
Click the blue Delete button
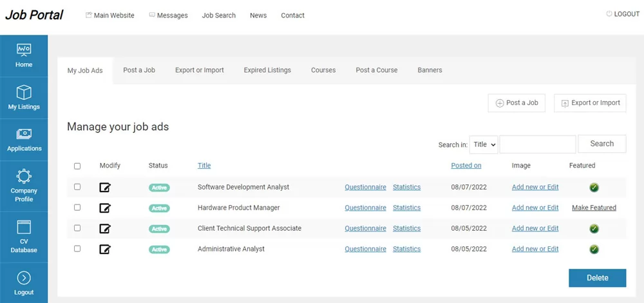(x=598, y=278)
